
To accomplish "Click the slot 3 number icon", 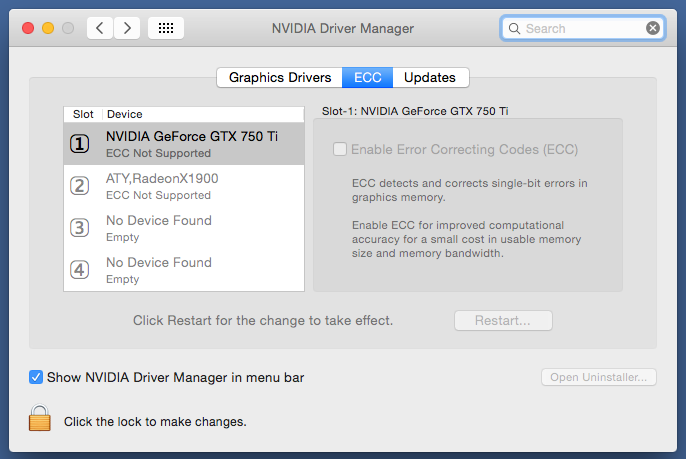I will click(x=80, y=228).
